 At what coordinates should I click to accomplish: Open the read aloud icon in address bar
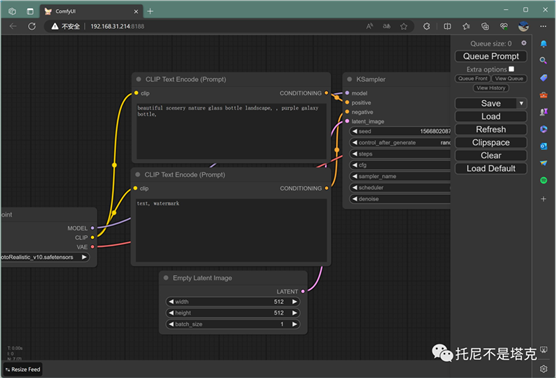click(369, 26)
